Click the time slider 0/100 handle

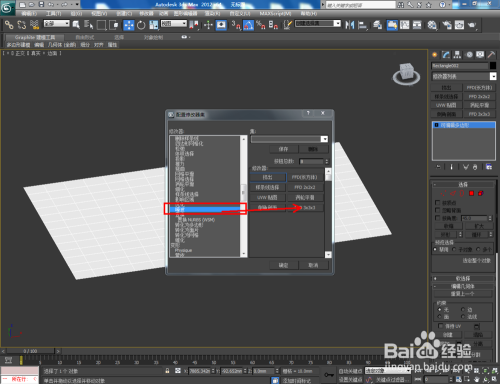click(x=30, y=351)
